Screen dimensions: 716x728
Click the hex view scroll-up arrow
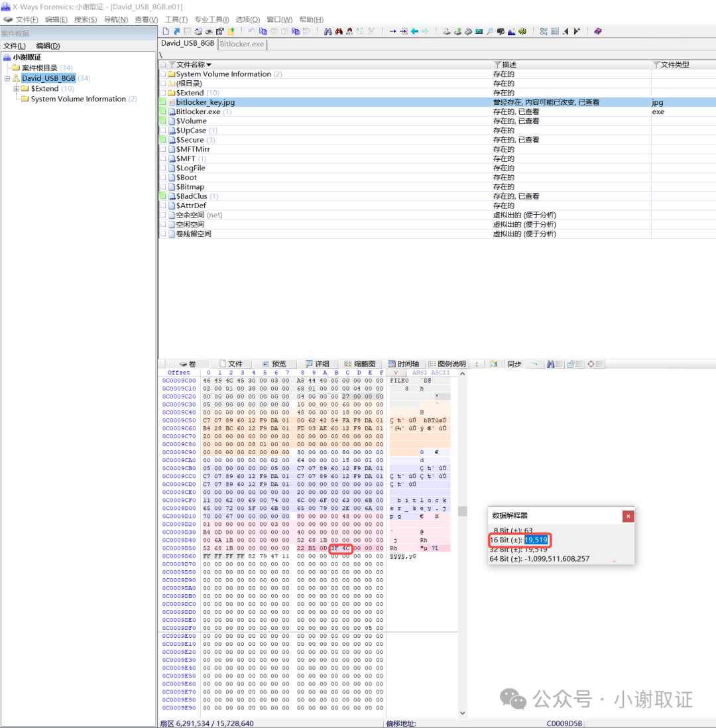pos(463,373)
